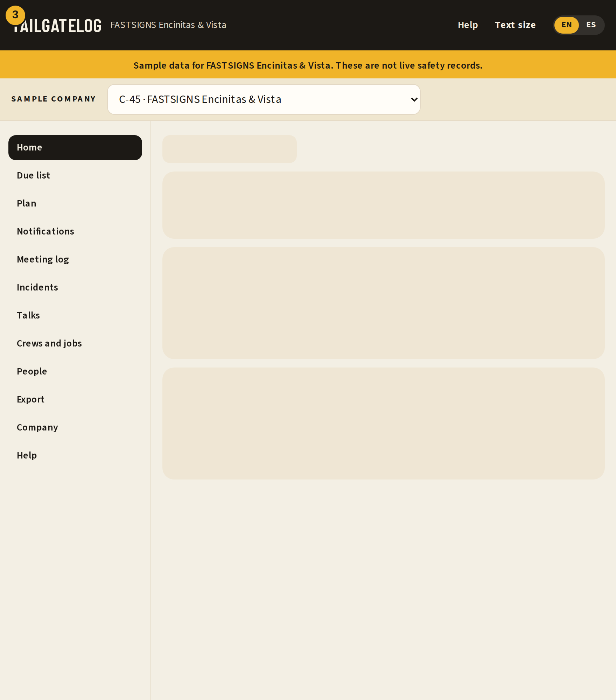Go to Export in sidebar
Screen dimensions: 616x700
tap(75, 400)
